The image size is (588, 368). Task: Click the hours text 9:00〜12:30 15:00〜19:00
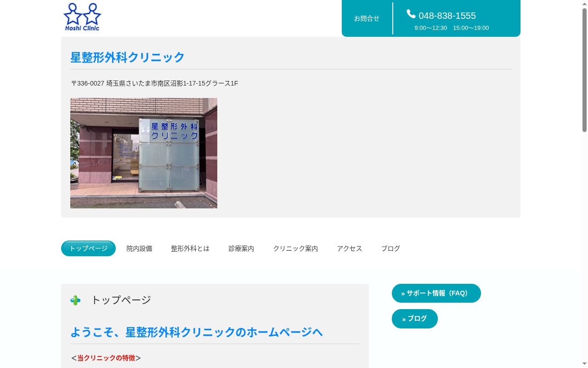[x=452, y=28]
